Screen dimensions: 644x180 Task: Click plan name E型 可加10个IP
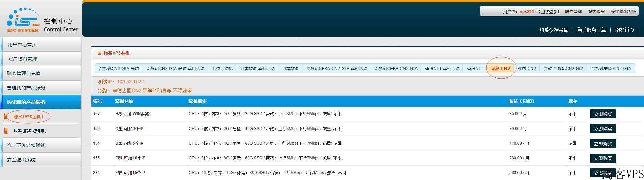pos(130,158)
